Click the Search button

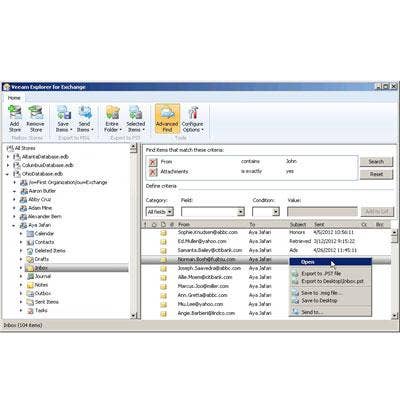(x=376, y=162)
